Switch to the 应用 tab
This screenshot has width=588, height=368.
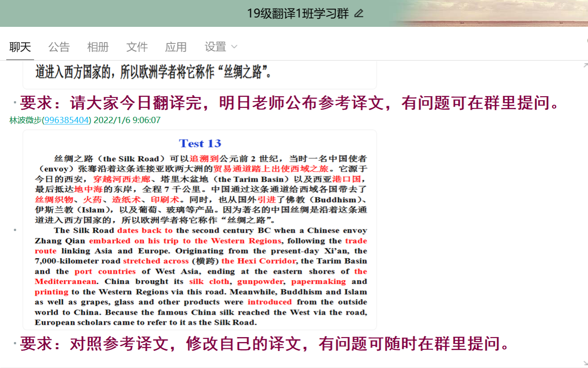[x=176, y=47]
